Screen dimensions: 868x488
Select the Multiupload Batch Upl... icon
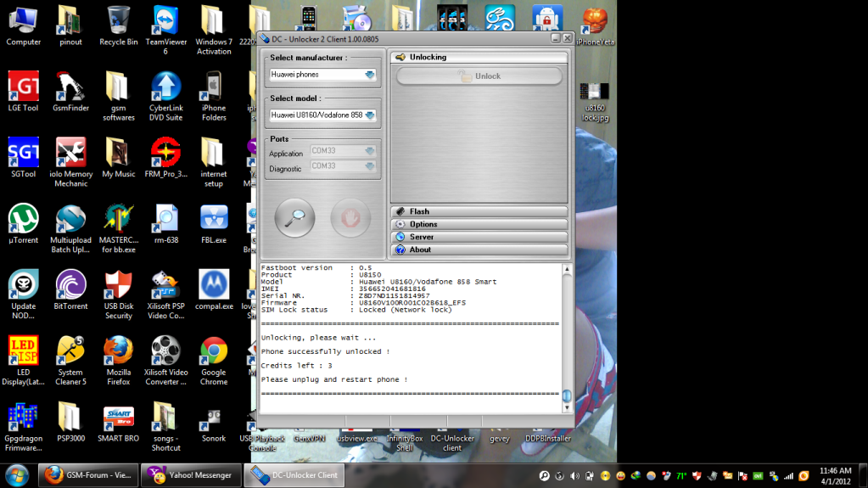click(70, 228)
